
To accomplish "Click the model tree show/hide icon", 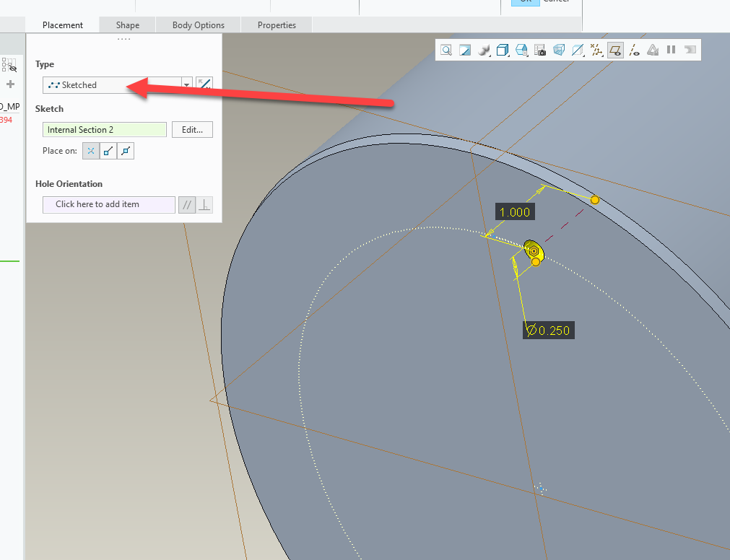I will (10, 66).
